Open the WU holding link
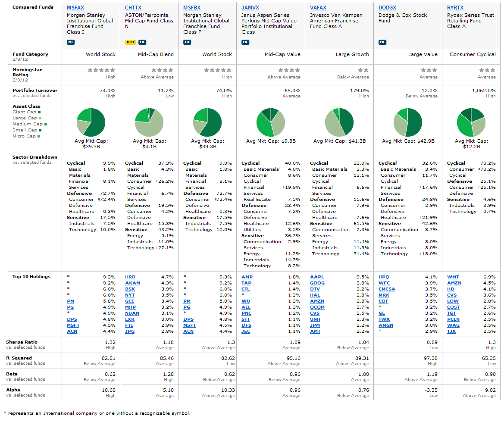Screen dimensions: 504x422 (x=246, y=301)
